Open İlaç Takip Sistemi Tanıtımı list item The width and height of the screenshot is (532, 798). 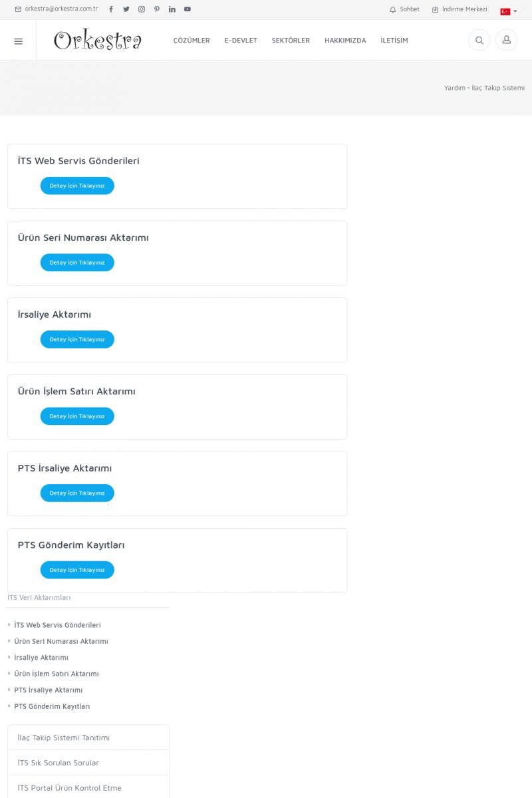[x=64, y=737]
